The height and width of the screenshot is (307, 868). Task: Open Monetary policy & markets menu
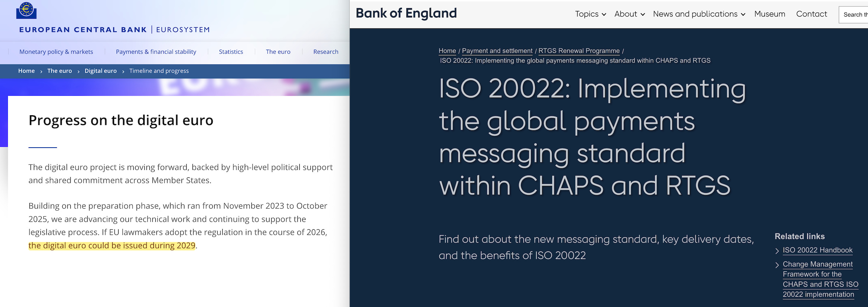coord(56,52)
